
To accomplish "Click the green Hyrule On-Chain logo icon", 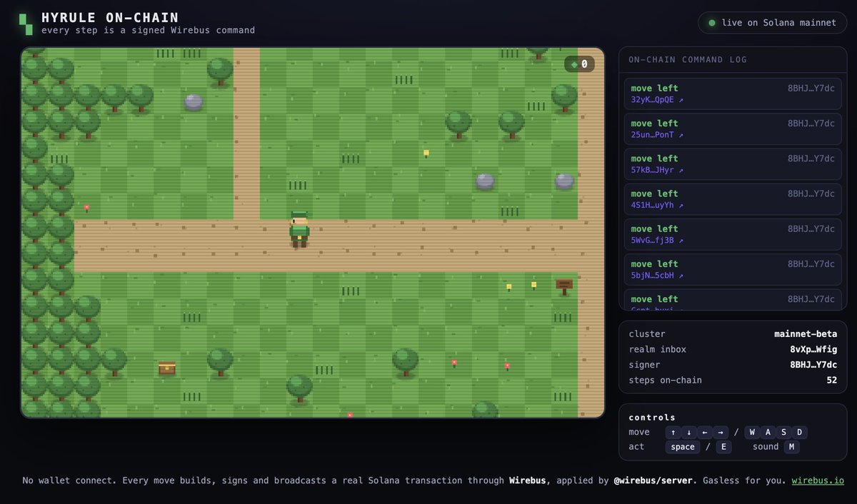I will [x=26, y=24].
